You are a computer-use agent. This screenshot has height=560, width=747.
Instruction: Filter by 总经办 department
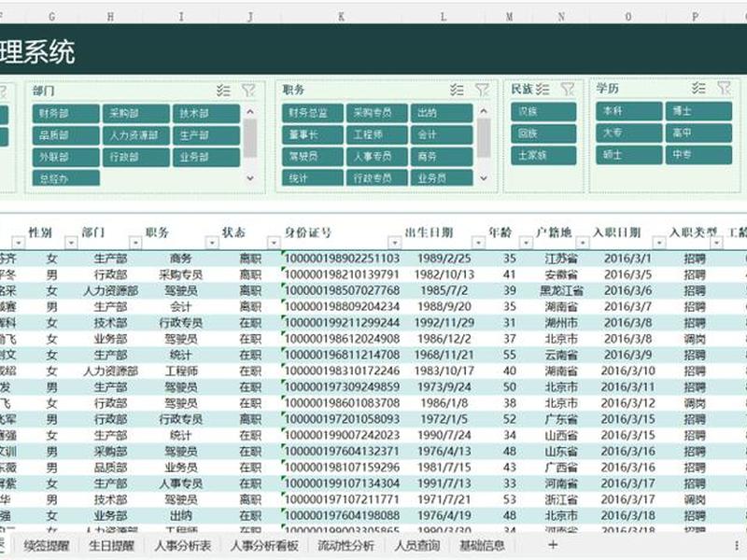pos(65,178)
